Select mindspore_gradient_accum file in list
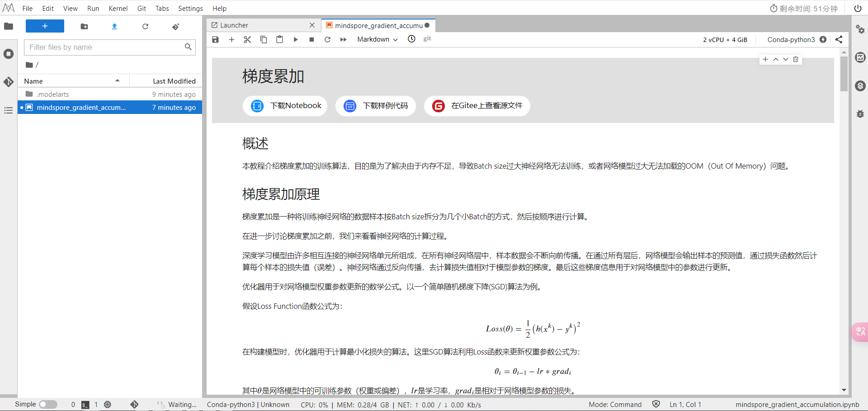The image size is (868, 411). pos(110,107)
